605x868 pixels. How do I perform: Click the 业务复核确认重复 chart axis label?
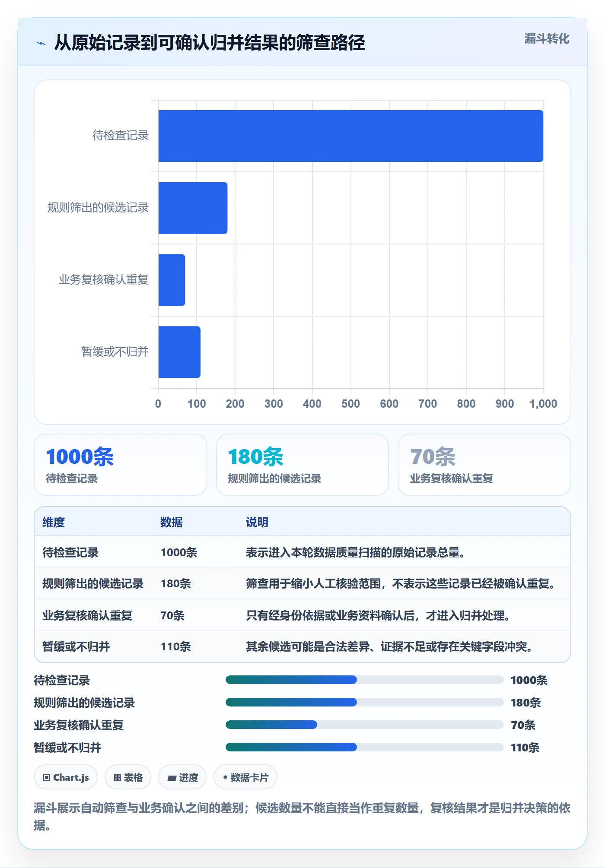[104, 280]
